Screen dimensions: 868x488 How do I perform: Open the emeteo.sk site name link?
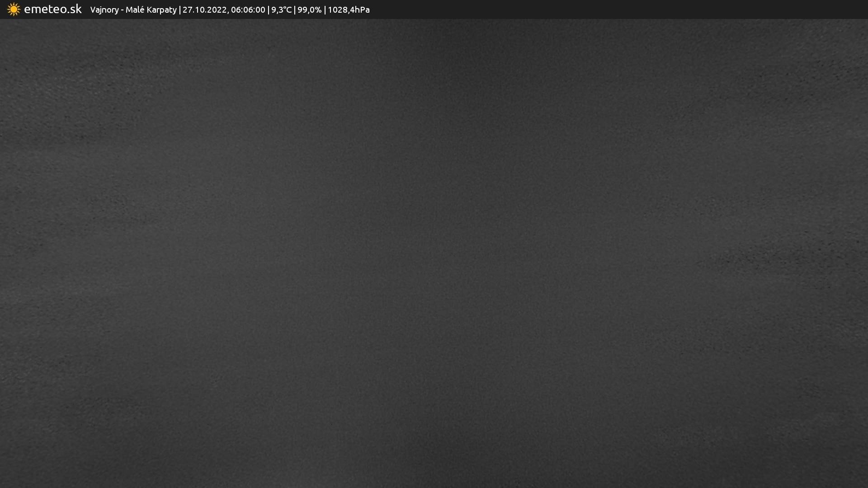click(52, 9)
